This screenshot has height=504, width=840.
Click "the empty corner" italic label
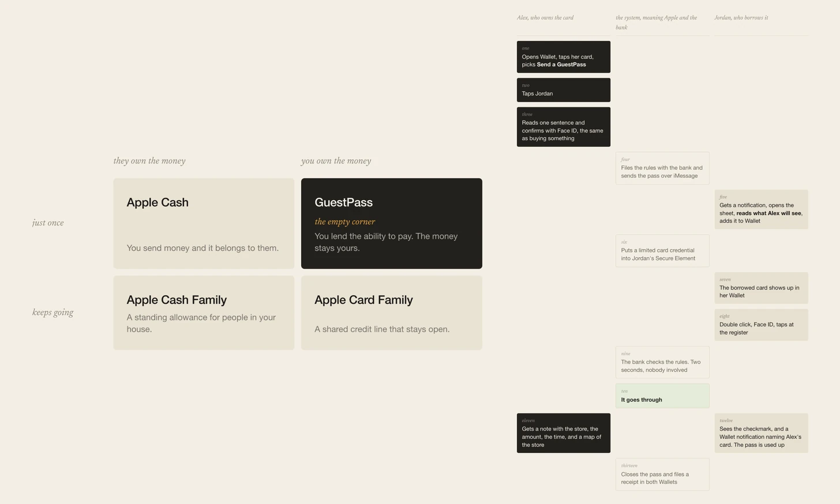coord(344,221)
